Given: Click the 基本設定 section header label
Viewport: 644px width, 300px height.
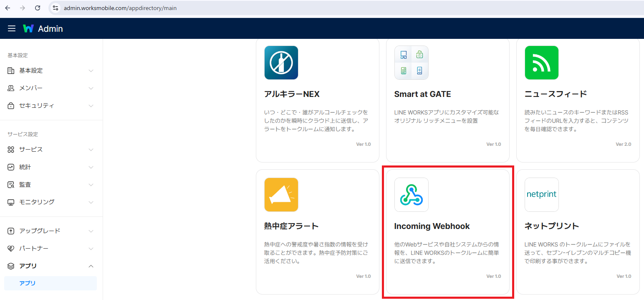Looking at the screenshot, I should point(18,56).
